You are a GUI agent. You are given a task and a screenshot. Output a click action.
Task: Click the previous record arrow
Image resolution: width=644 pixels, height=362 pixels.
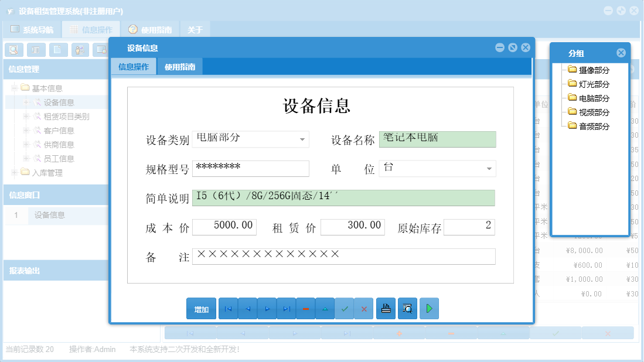pos(247,308)
